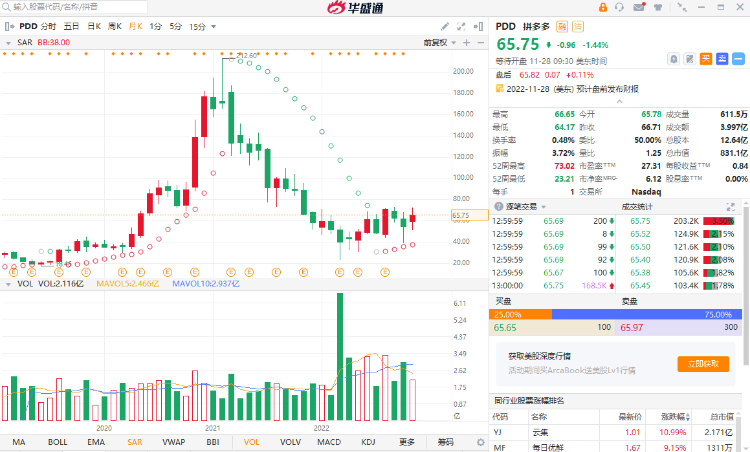Image resolution: width=750 pixels, height=452 pixels.
Task: Open the 筹码 chip distribution button
Action: point(446,442)
